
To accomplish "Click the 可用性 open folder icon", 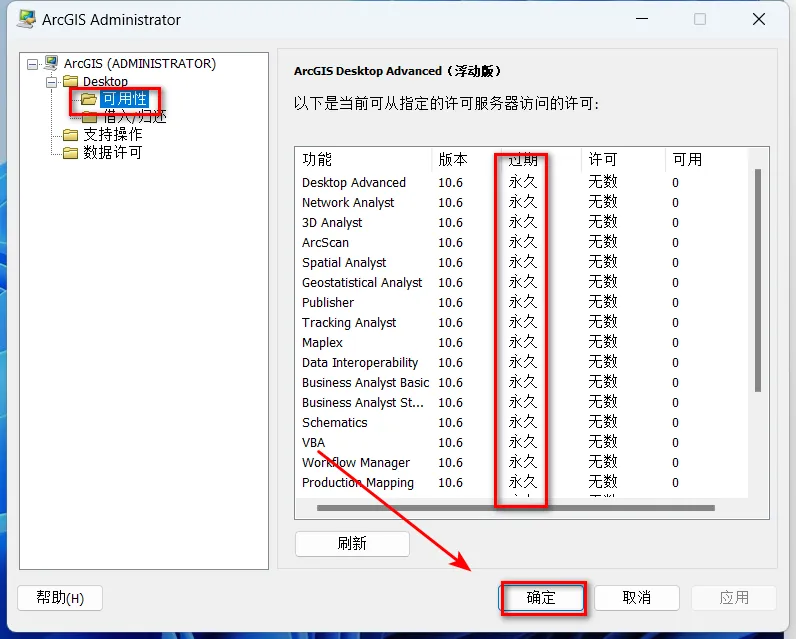I will 89,99.
